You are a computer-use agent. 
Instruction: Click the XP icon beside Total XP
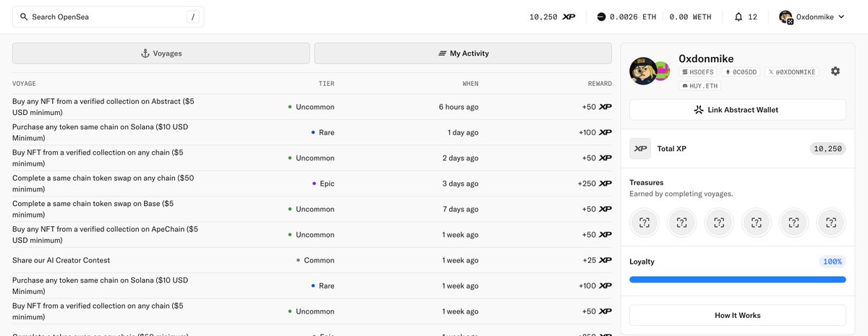[640, 149]
